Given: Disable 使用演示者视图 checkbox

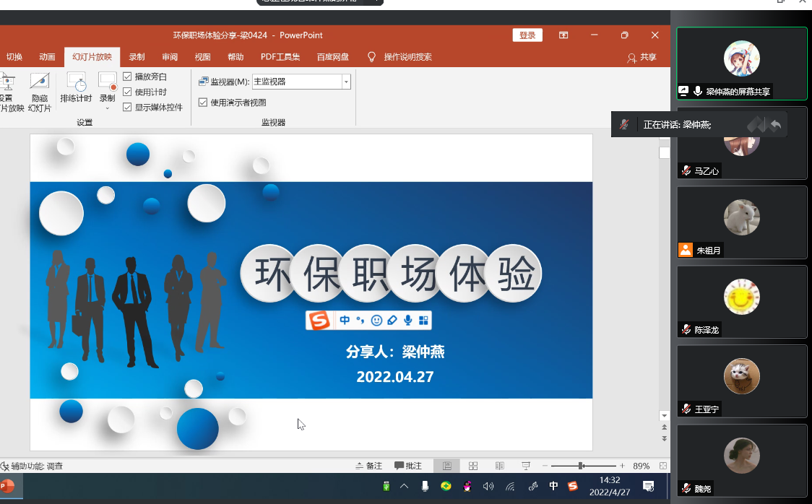Looking at the screenshot, I should pos(203,103).
